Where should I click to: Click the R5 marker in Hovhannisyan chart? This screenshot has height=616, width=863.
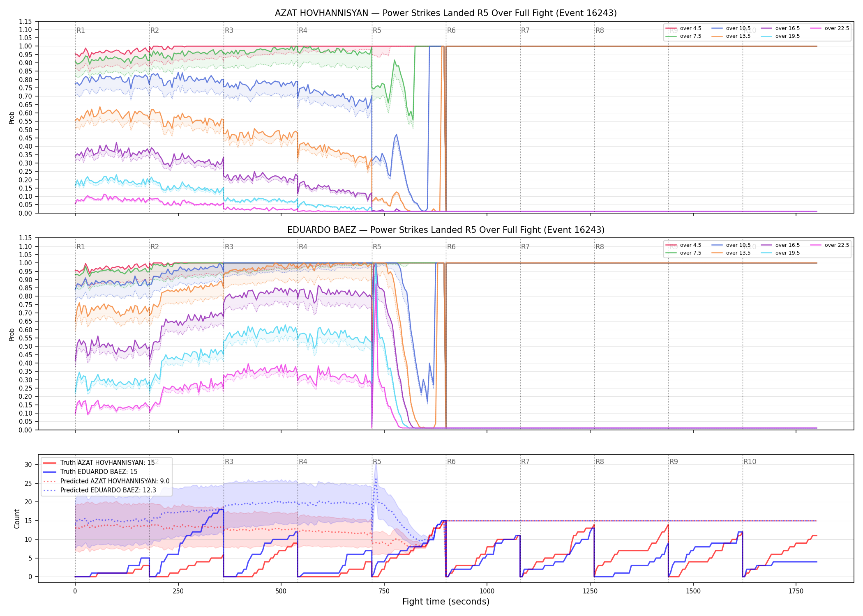pos(377,30)
